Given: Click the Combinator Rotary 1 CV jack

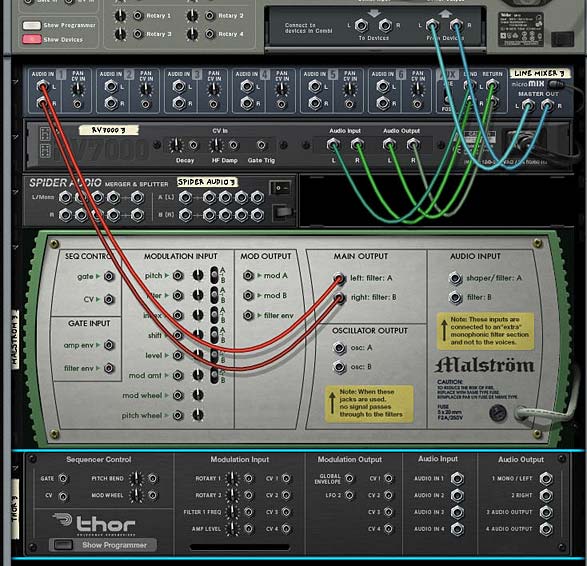Looking at the screenshot, I should pyautogui.click(x=138, y=16).
